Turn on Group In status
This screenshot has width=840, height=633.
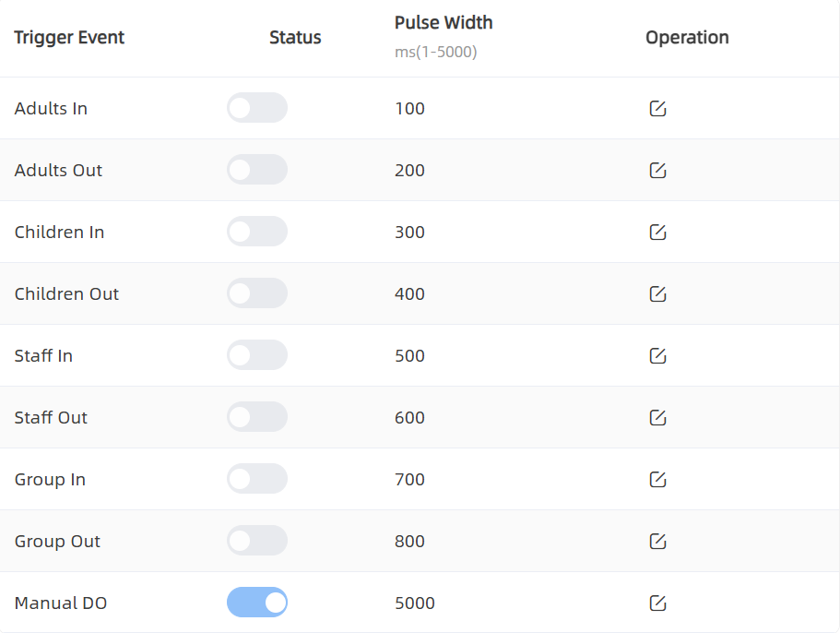tap(257, 479)
